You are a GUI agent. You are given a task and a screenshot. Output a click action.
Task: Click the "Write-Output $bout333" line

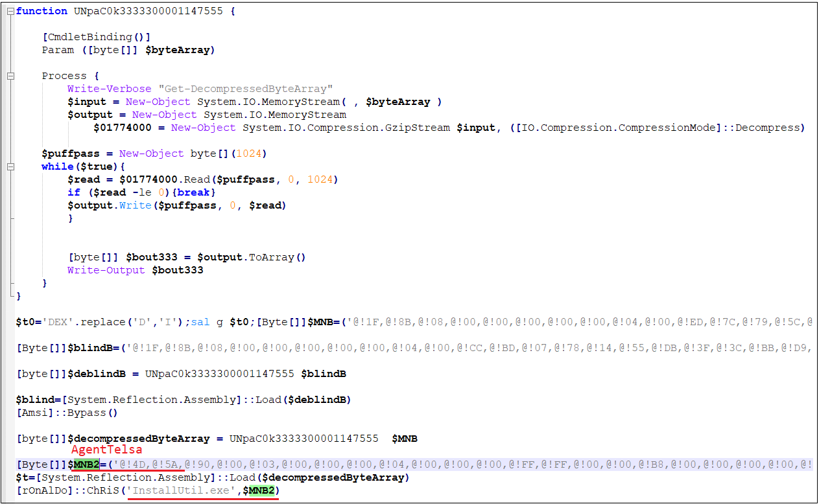(136, 270)
